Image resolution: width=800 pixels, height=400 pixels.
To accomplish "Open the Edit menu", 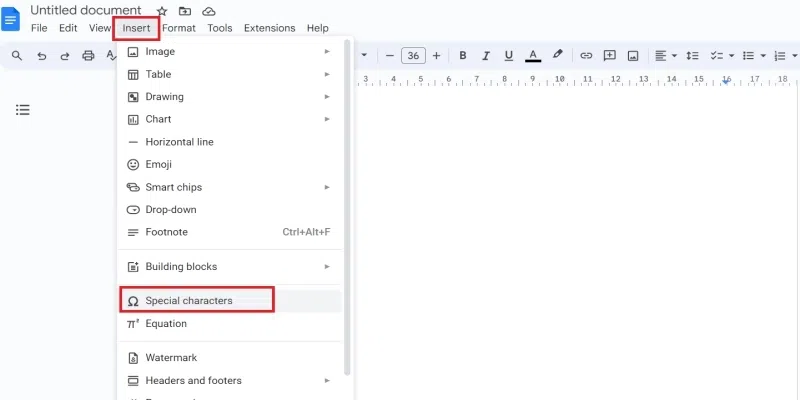I will point(68,28).
